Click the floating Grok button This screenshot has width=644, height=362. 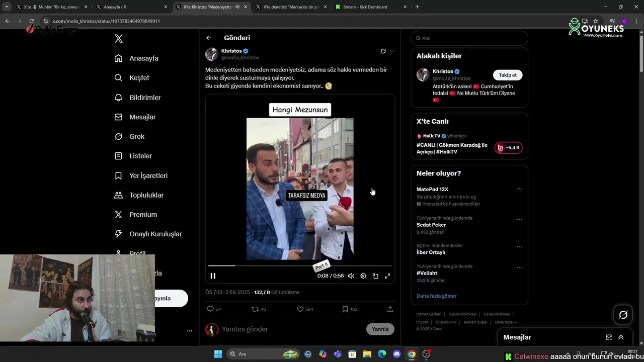623,315
